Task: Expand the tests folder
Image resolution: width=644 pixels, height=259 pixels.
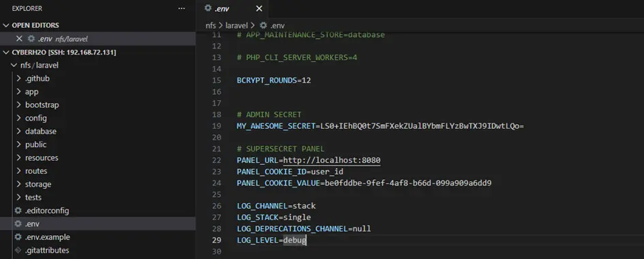Action: 19,198
